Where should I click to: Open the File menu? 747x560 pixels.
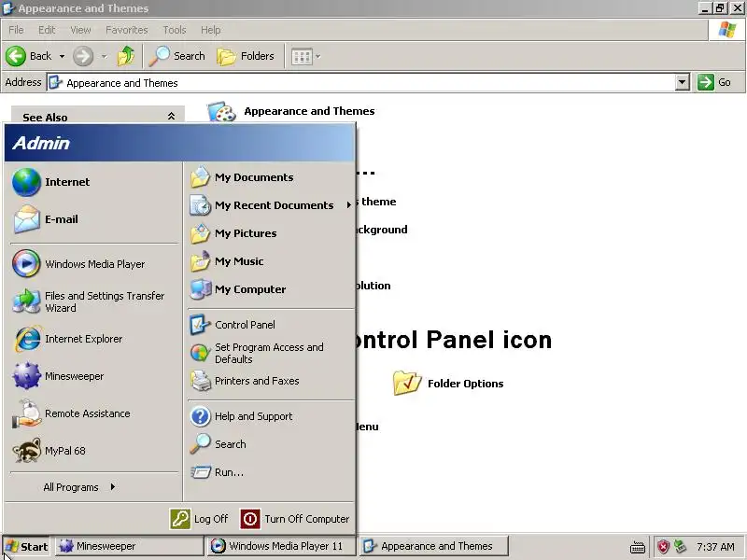pos(16,30)
